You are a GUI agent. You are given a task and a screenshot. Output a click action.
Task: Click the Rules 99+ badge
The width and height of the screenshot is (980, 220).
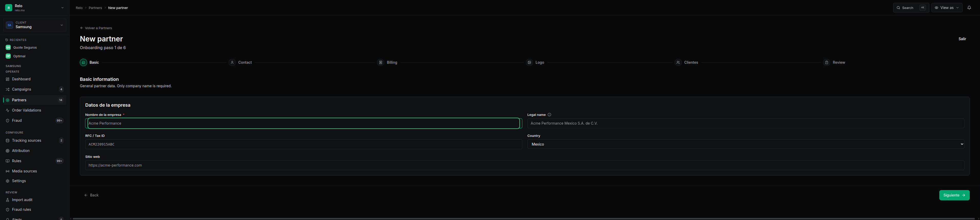click(59, 161)
